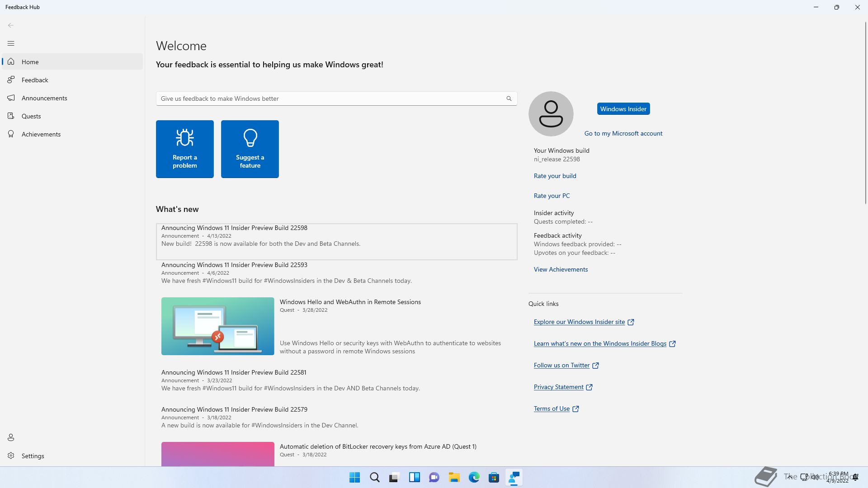Click the Explore Windows Insider site external icon
This screenshot has width=868, height=488.
[631, 322]
